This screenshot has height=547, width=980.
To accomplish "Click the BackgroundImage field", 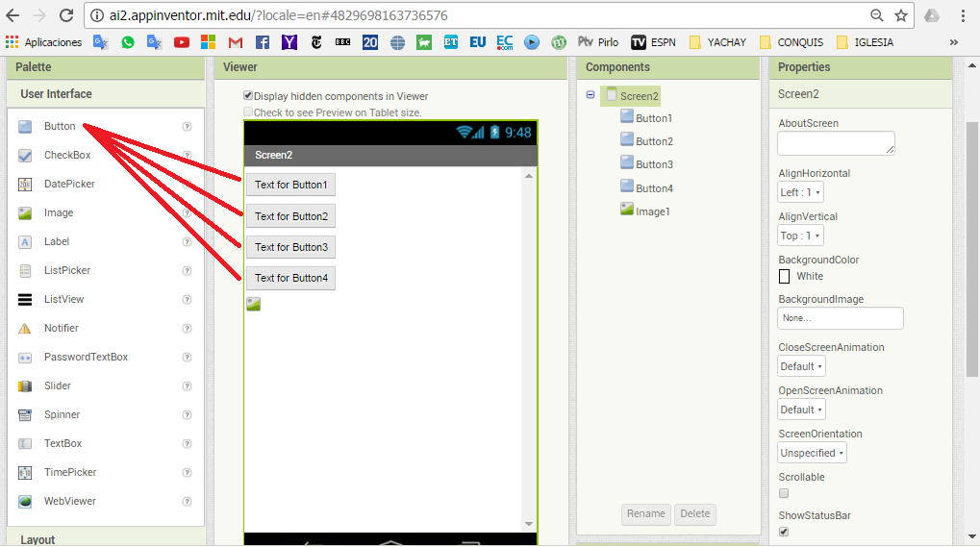I will click(x=840, y=318).
